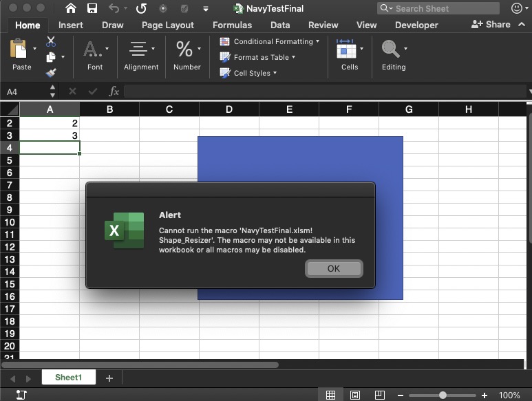Image resolution: width=532 pixels, height=401 pixels.
Task: Switch to Page Layout view
Action: click(355, 395)
